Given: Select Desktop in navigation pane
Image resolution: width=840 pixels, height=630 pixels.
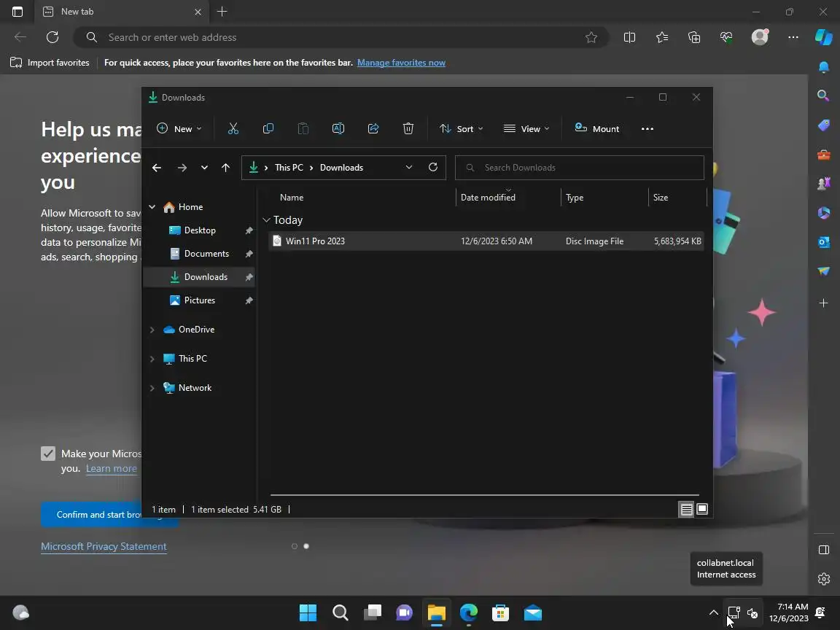Looking at the screenshot, I should pos(199,230).
